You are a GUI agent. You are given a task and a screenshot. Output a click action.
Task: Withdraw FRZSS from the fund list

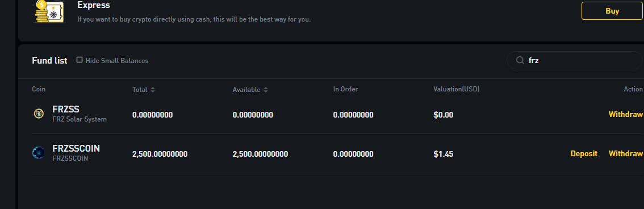[x=625, y=114]
